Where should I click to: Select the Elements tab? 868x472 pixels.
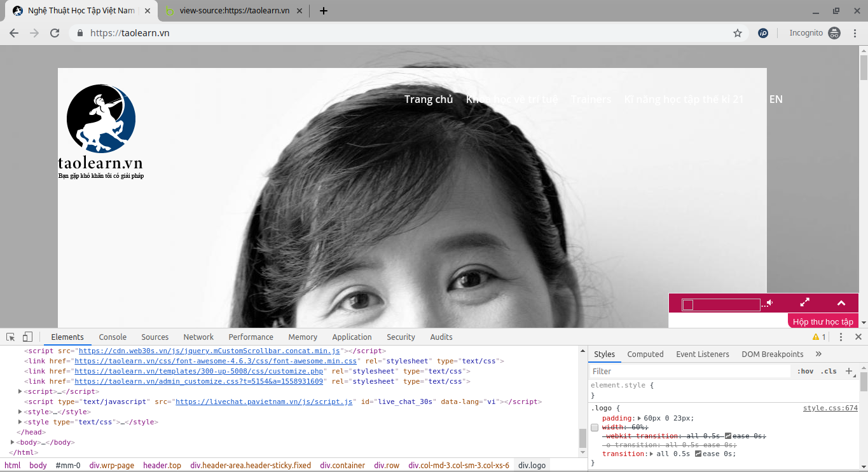click(x=67, y=337)
